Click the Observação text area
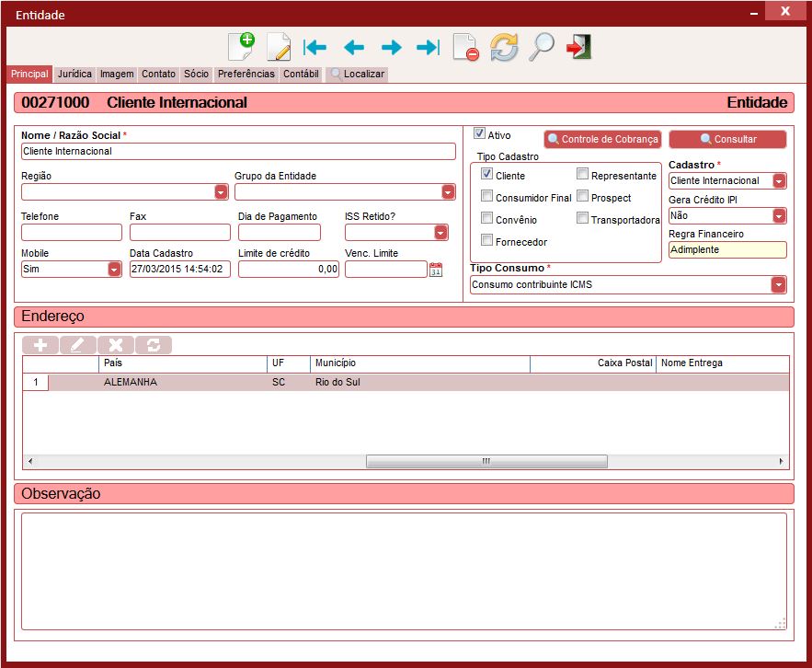The width and height of the screenshot is (812, 668). click(x=404, y=571)
